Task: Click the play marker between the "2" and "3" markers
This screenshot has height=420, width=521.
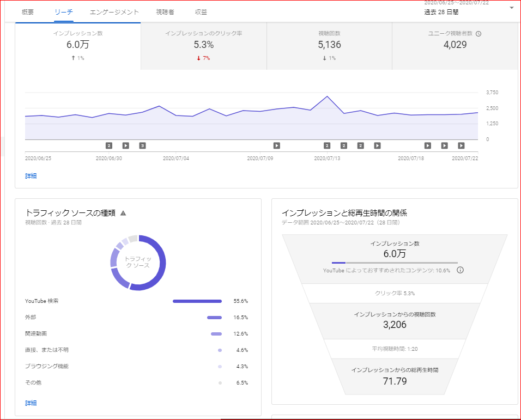Action: point(125,145)
